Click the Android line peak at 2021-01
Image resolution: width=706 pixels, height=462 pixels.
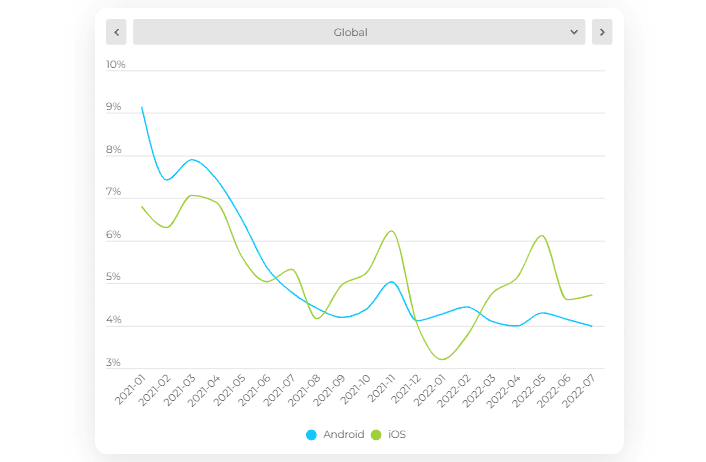coord(142,107)
